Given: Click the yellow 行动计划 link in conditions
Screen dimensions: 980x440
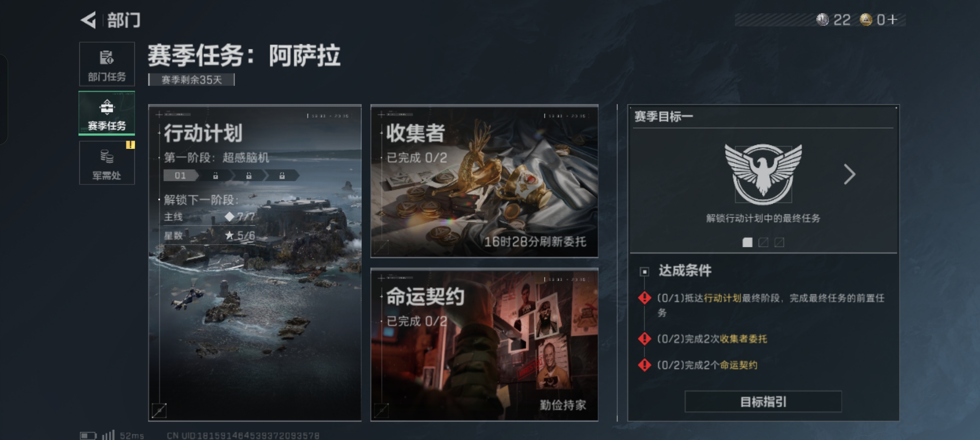Looking at the screenshot, I should pyautogui.click(x=722, y=298).
